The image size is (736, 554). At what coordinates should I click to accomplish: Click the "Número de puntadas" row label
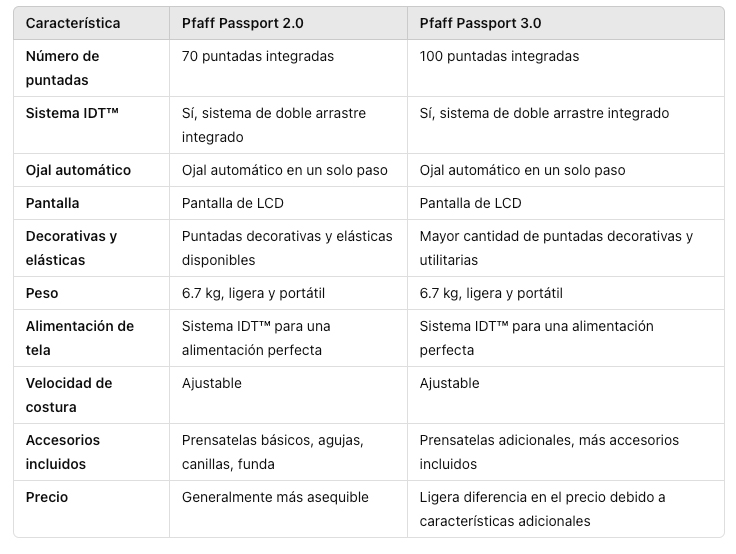tap(62, 68)
